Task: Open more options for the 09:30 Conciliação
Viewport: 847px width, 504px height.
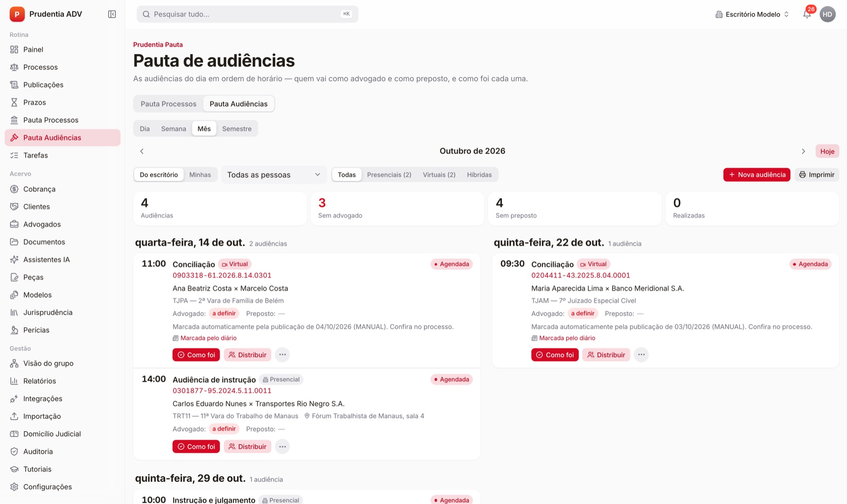Action: [x=641, y=355]
